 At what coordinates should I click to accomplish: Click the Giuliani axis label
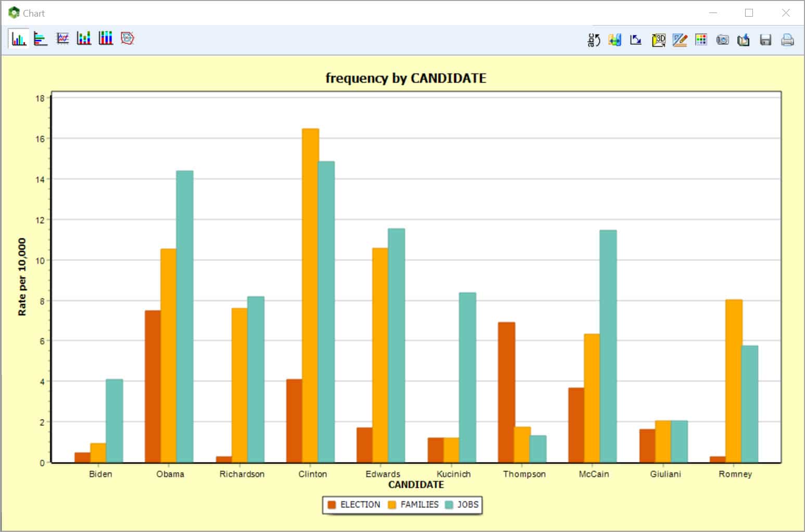point(665,474)
